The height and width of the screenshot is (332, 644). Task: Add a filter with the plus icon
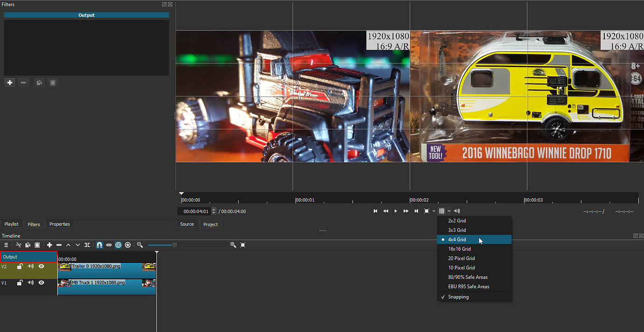(x=9, y=83)
